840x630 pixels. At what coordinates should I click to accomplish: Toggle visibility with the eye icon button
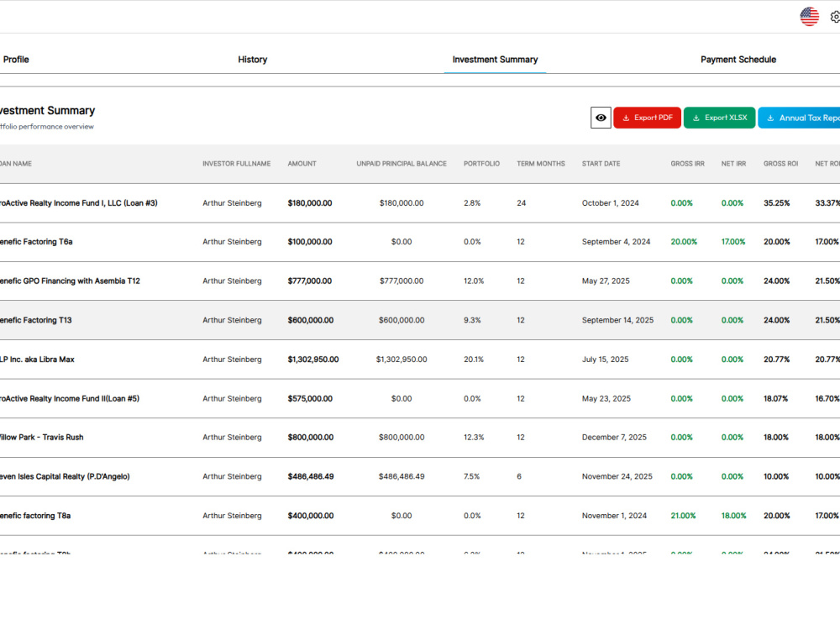click(601, 118)
